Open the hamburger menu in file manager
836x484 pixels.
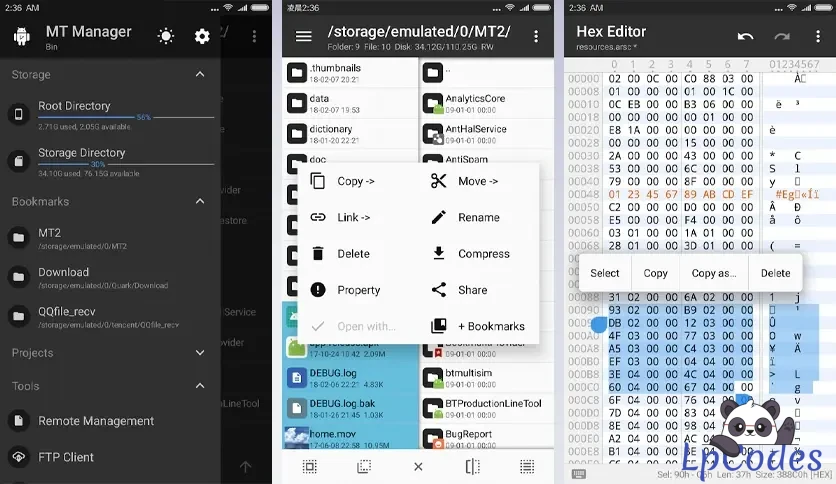coord(304,36)
